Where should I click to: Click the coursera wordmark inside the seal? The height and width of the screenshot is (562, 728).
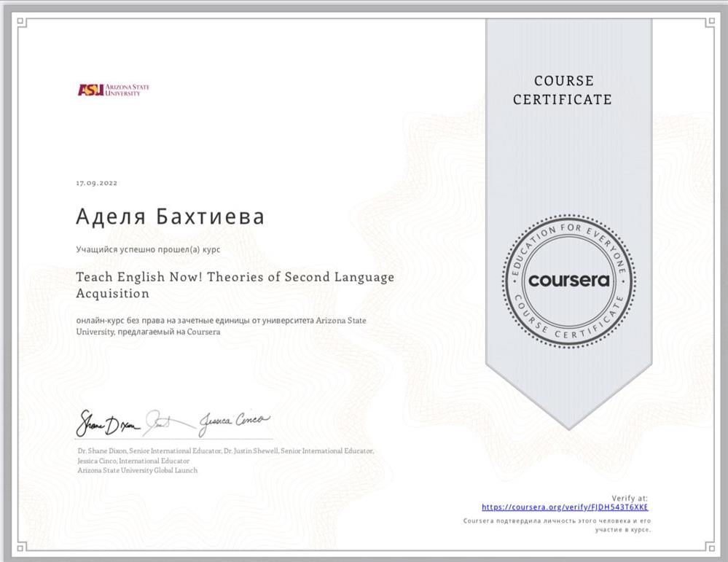(568, 281)
